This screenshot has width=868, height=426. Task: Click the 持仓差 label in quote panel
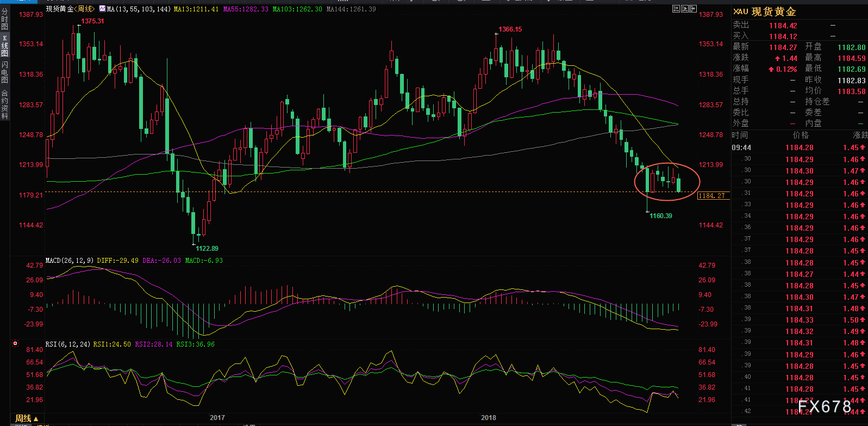tap(817, 102)
